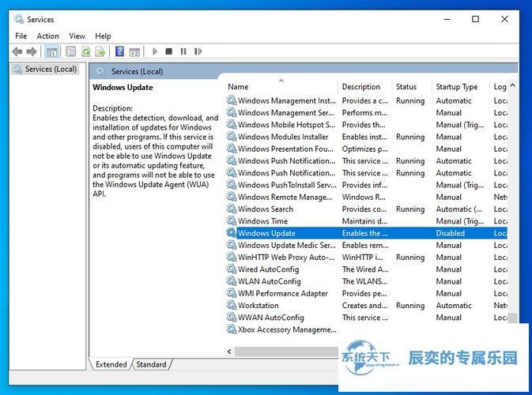Click the Refresh toolbar icon
Image resolution: width=532 pixels, height=395 pixels.
coord(86,51)
